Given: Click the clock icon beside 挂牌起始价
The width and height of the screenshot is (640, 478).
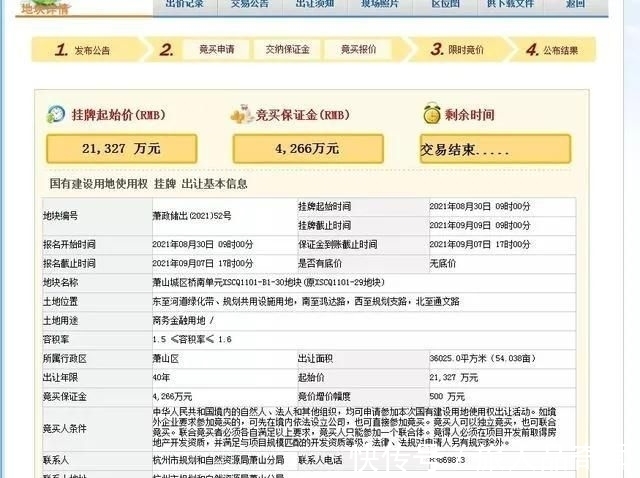Looking at the screenshot, I should point(56,114).
